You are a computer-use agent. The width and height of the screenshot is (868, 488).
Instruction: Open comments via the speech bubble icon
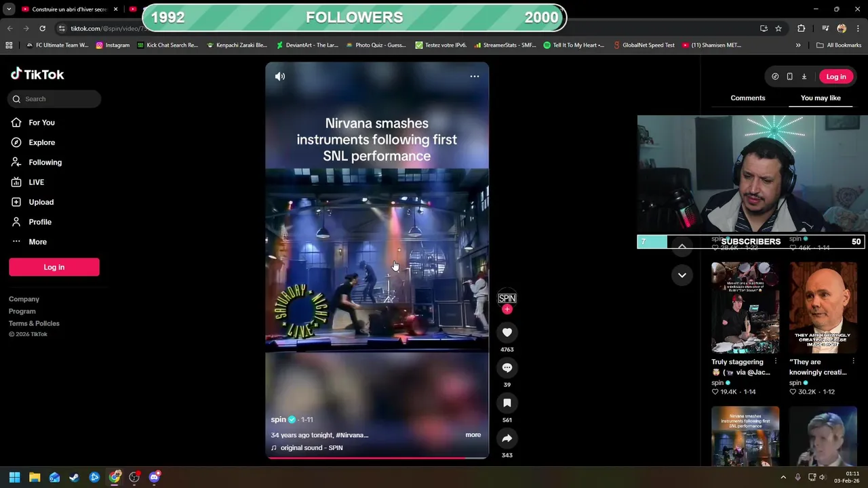tap(507, 367)
